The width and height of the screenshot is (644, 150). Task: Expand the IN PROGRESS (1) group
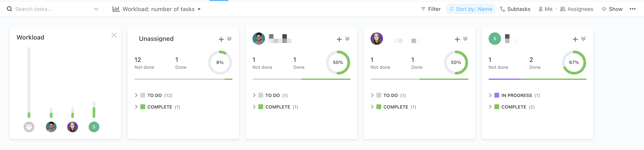tap(490, 95)
